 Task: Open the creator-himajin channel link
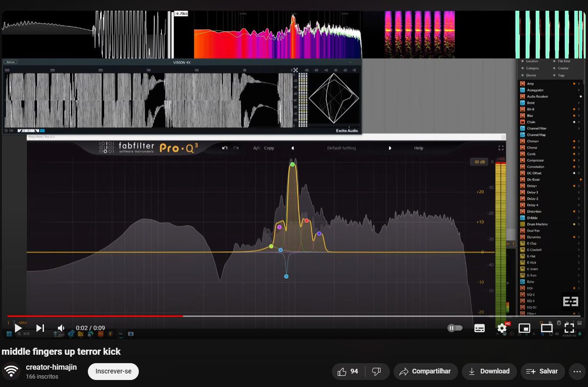(51, 367)
